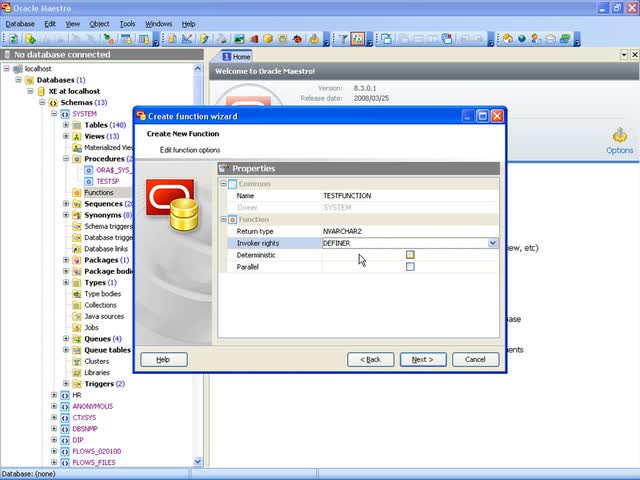Expand the Triggers node in the tree
This screenshot has width=640, height=480.
tap(66, 383)
